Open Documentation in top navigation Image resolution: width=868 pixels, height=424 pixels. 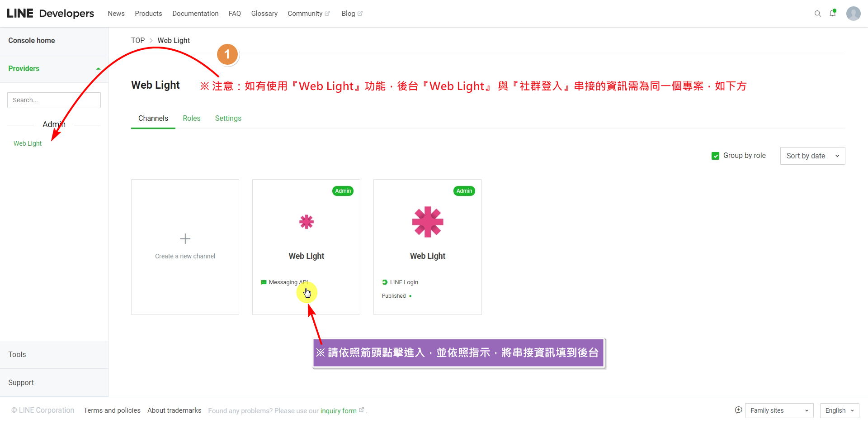click(x=195, y=14)
